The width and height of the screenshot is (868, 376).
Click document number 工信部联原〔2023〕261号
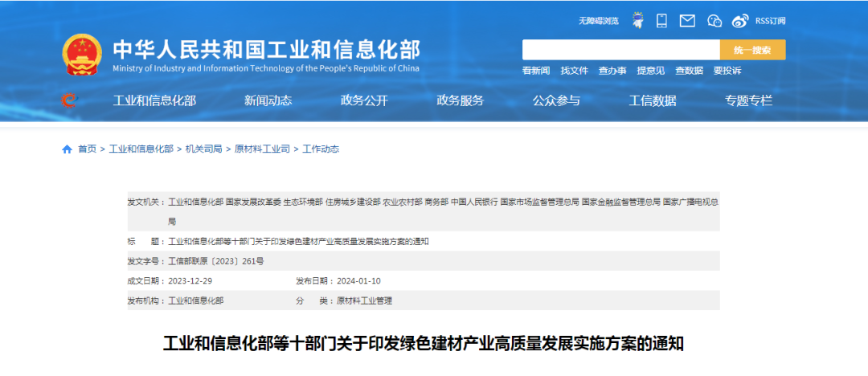[x=216, y=261]
